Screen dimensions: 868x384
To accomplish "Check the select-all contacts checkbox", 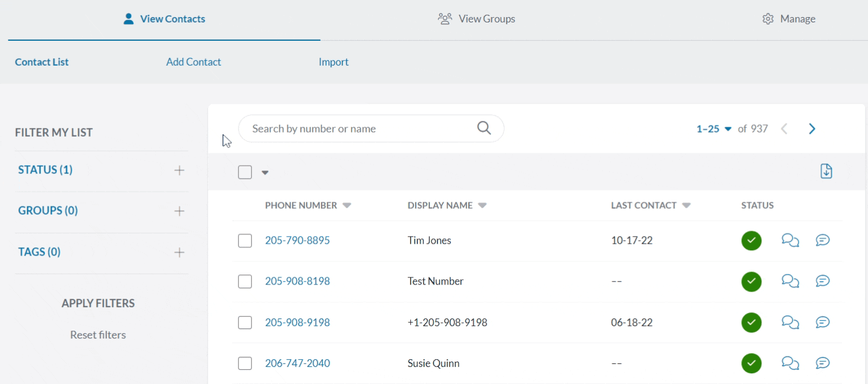I will [x=245, y=172].
